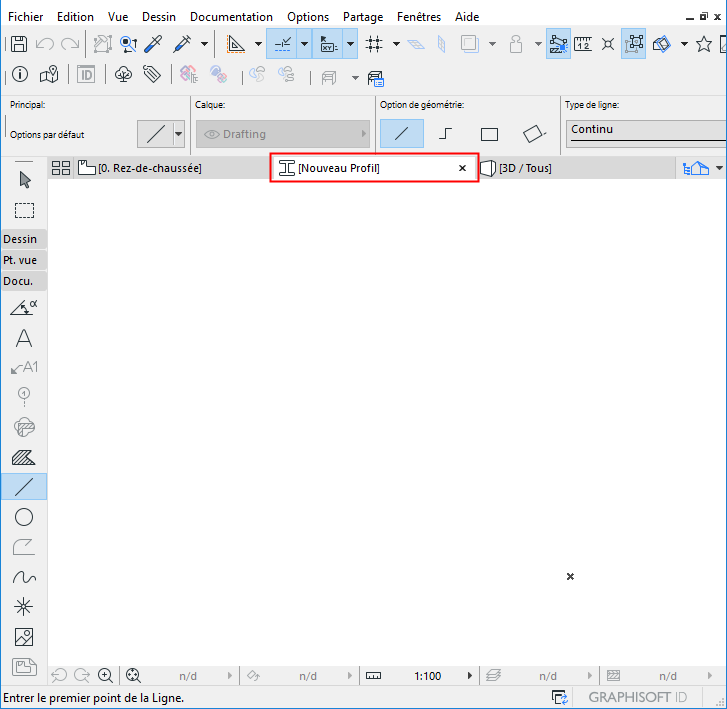This screenshot has width=727, height=709.
Task: Click the Favorites star icon
Action: pyautogui.click(x=704, y=44)
